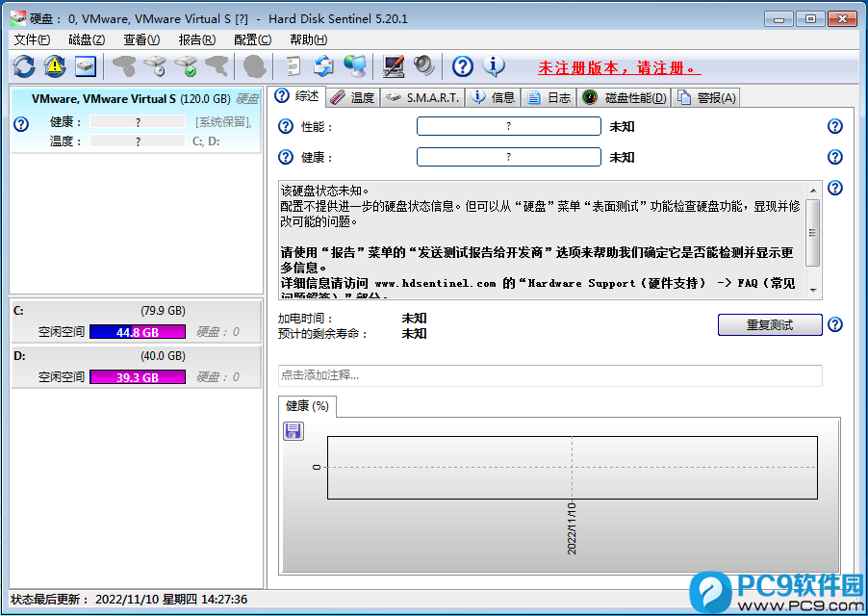
Task: Select the VMware Virtual S disk entry
Action: tap(136, 119)
